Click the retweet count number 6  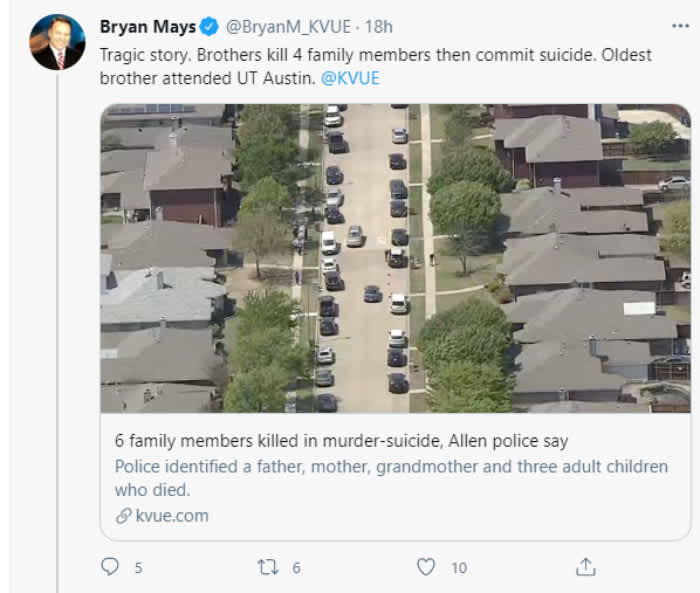pos(296,568)
